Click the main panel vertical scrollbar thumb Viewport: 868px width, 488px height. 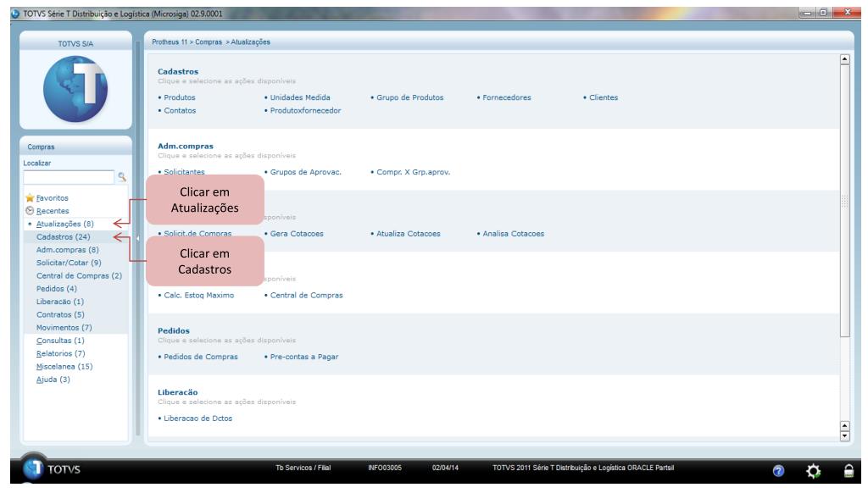point(845,200)
